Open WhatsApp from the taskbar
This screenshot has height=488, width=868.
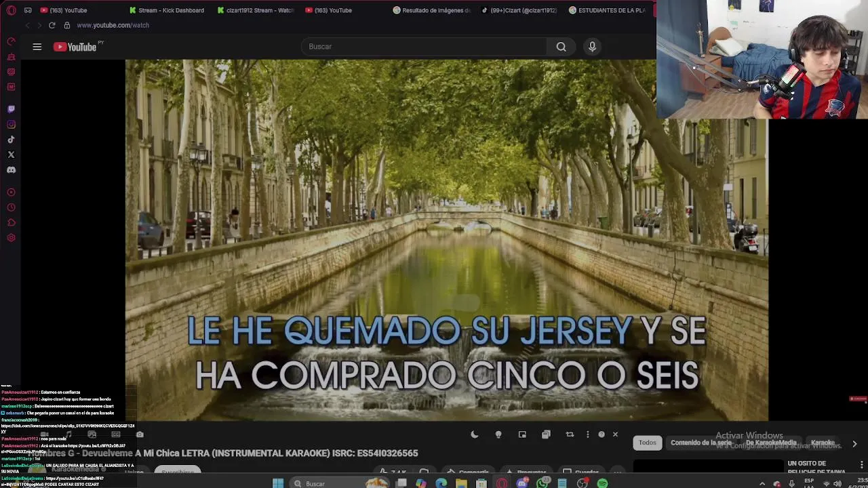[x=542, y=483]
